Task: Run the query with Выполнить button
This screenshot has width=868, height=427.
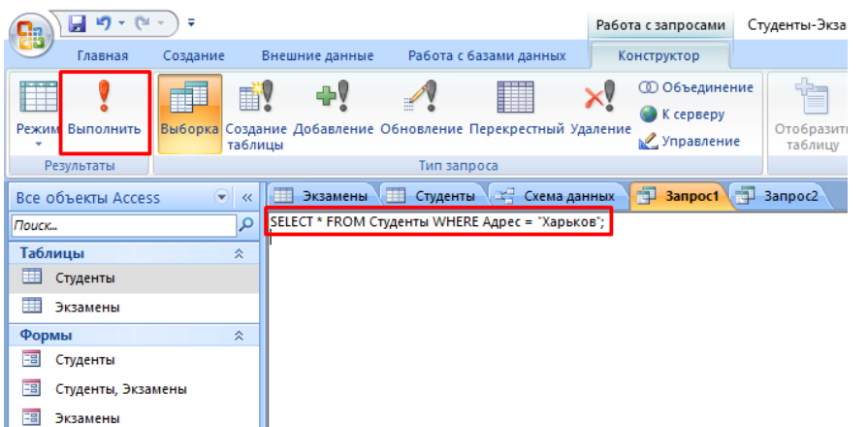Action: tap(104, 111)
